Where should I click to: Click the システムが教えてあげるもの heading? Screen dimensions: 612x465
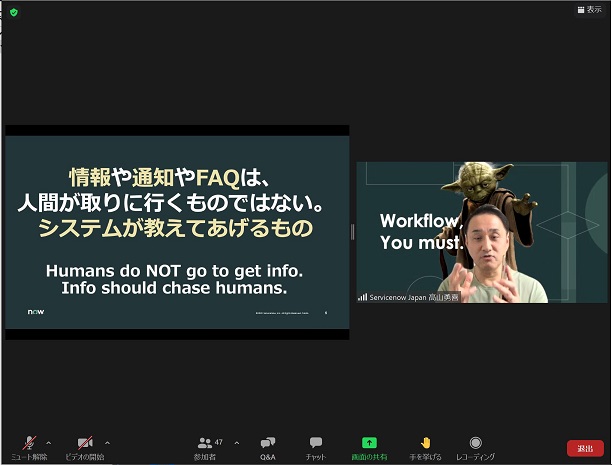176,228
